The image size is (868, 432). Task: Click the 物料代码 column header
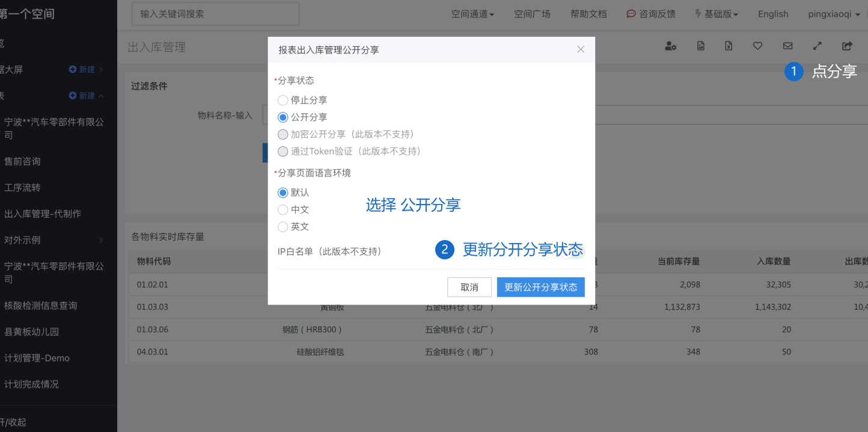(154, 261)
